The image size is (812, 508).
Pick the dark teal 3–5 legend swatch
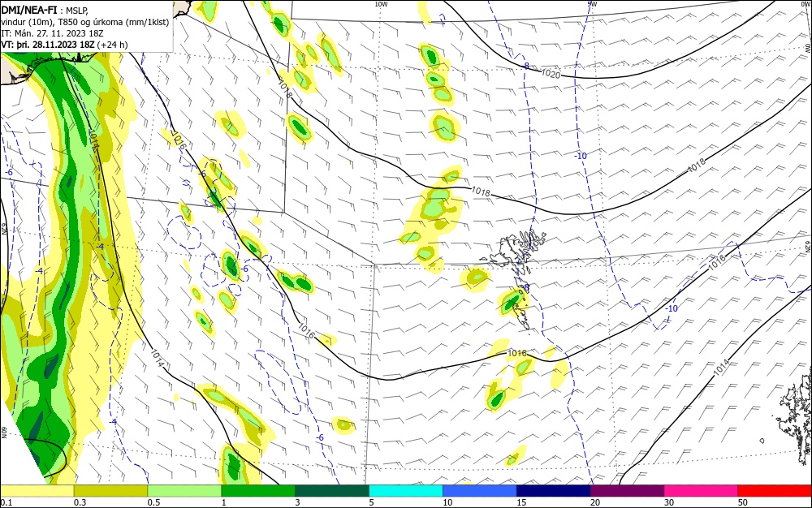tap(332, 491)
